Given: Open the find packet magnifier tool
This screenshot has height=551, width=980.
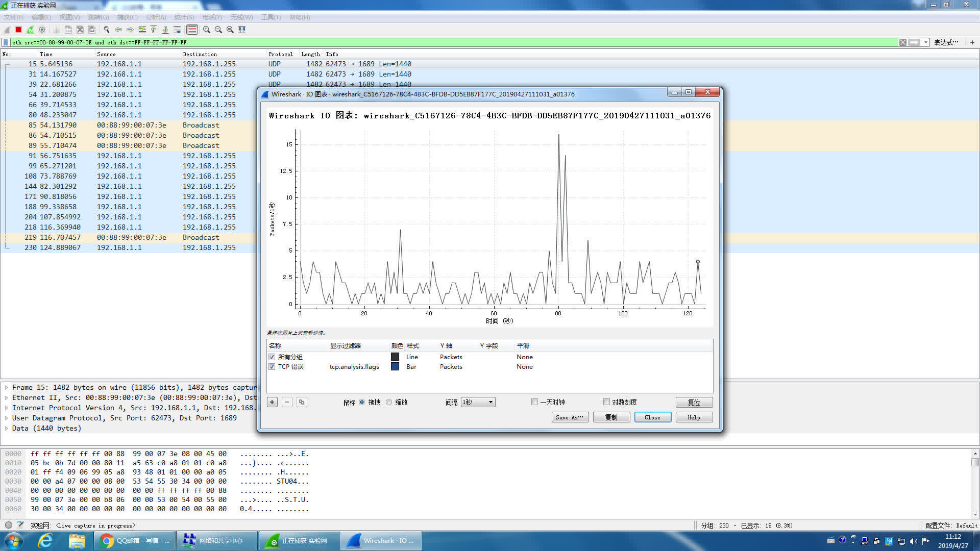Looking at the screenshot, I should 106,30.
